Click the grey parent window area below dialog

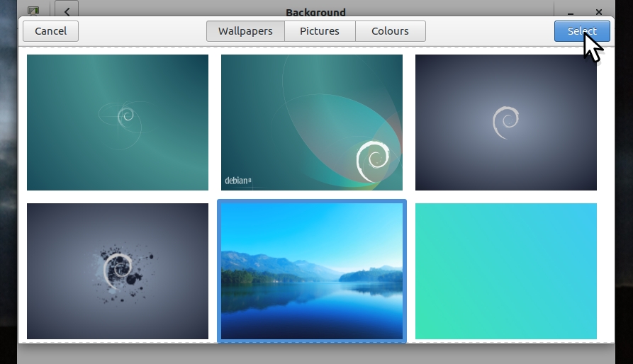[x=315, y=354]
